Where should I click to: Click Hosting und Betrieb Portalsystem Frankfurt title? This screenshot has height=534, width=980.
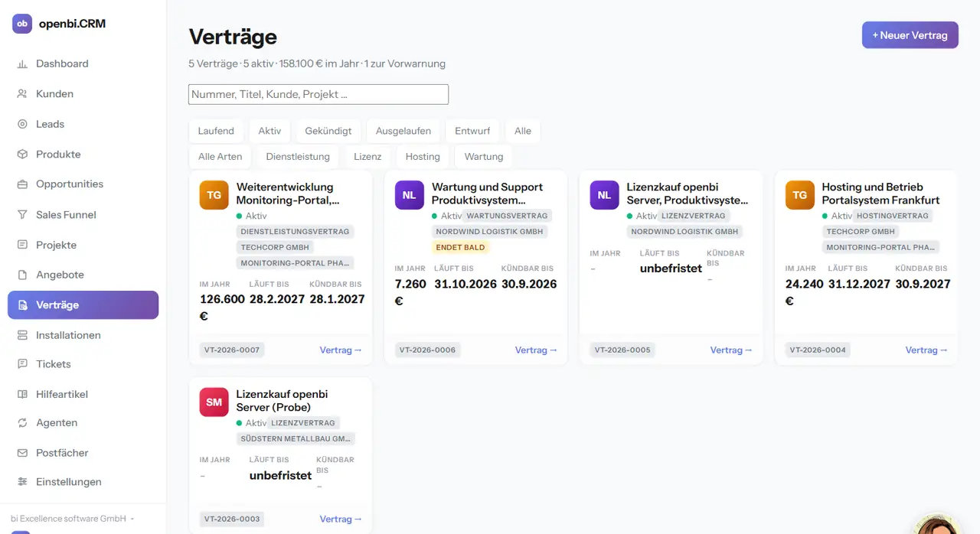pyautogui.click(x=880, y=194)
